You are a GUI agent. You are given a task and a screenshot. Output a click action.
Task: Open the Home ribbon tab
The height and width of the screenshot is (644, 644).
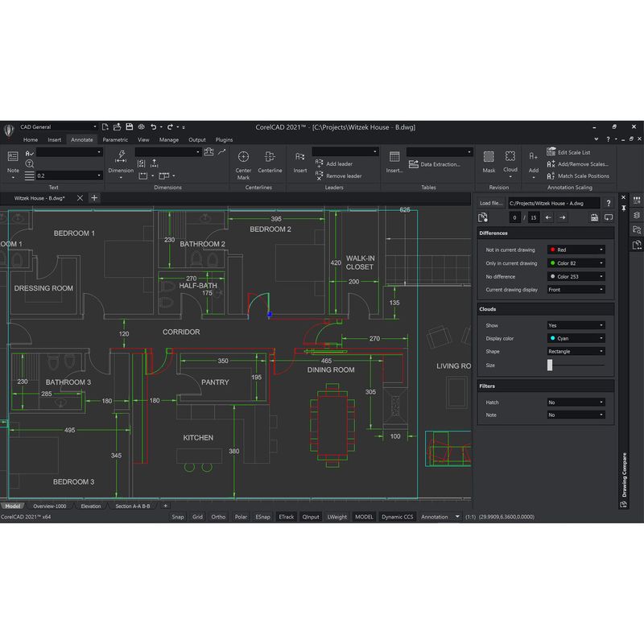(31, 139)
